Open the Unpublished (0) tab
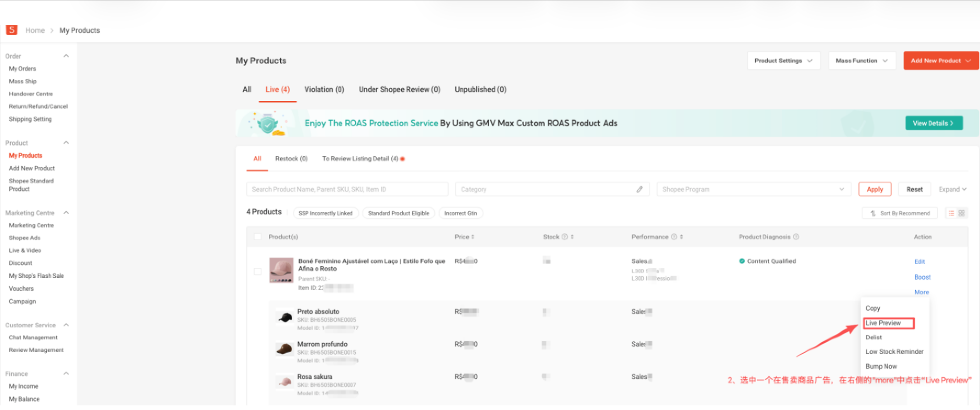The height and width of the screenshot is (410, 980). pos(480,89)
